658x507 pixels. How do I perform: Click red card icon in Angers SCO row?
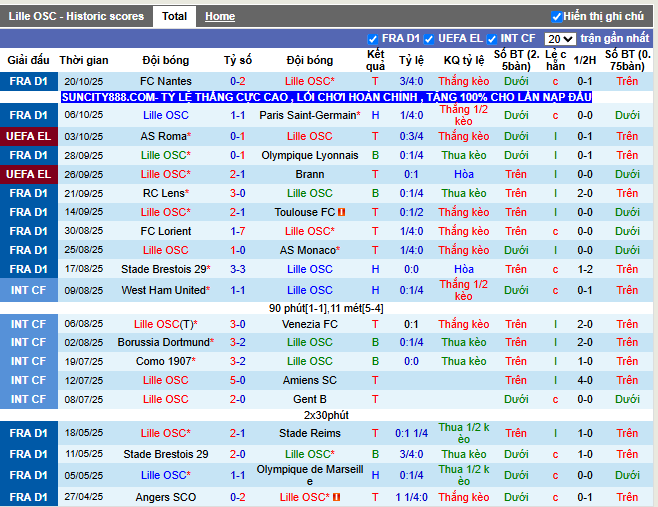point(336,497)
